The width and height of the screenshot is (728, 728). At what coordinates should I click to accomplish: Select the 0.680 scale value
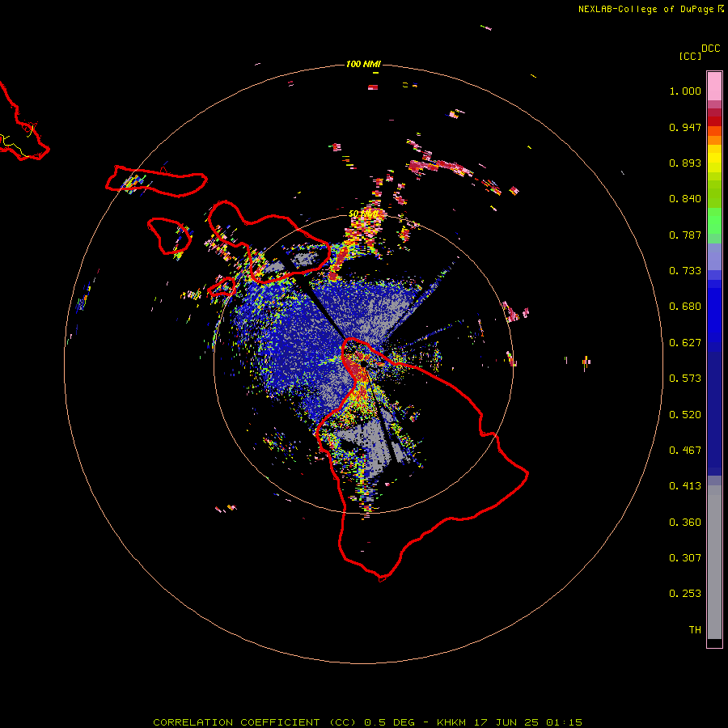click(x=685, y=307)
